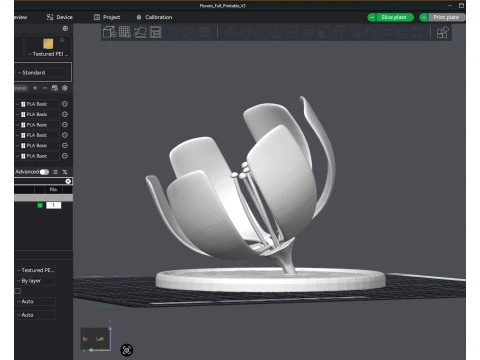Click the view orientation cube labeled Left
Viewport: 480px width, 360px height.
pyautogui.click(x=96, y=339)
